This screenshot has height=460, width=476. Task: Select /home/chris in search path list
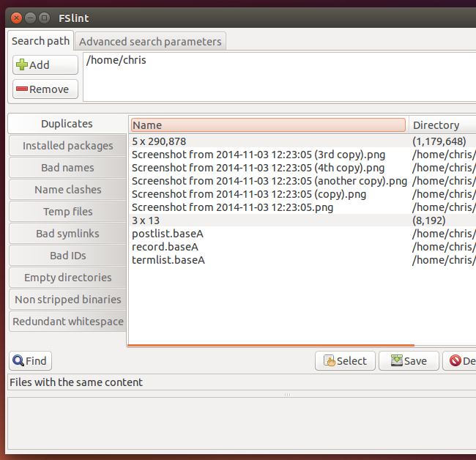click(116, 60)
